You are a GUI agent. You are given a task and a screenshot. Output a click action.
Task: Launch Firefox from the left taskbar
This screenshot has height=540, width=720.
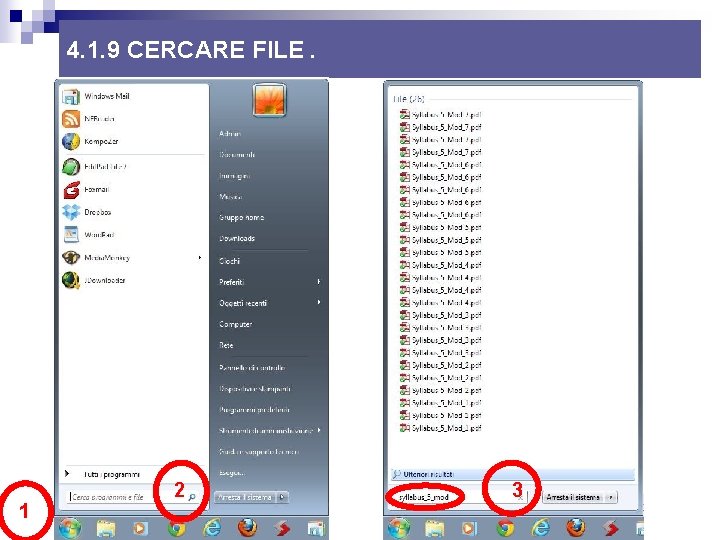click(x=247, y=528)
